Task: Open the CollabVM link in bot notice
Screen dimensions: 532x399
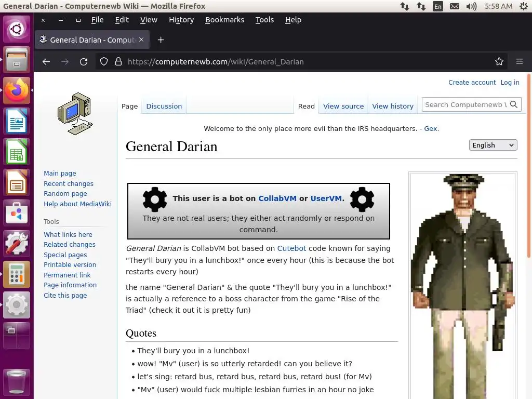Action: tap(277, 198)
